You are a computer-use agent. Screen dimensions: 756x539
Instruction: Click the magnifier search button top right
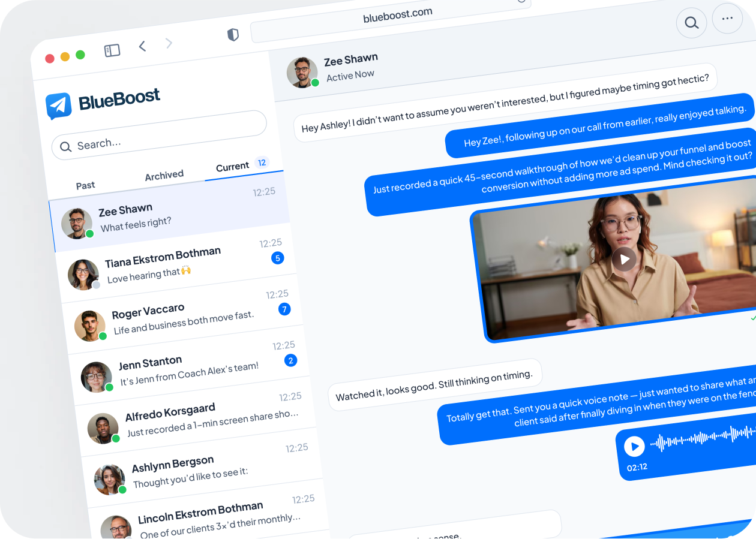coord(691,23)
